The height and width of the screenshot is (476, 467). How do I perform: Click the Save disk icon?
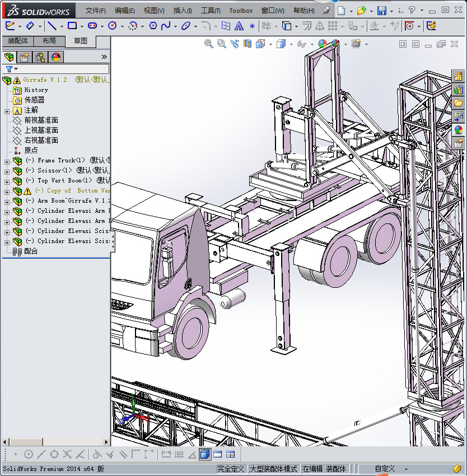[x=381, y=11]
